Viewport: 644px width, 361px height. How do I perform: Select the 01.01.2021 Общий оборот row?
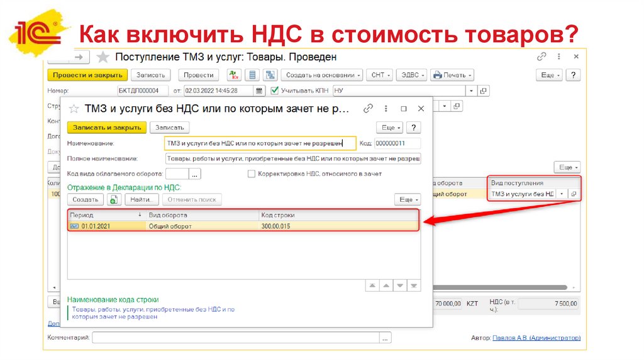(x=243, y=226)
